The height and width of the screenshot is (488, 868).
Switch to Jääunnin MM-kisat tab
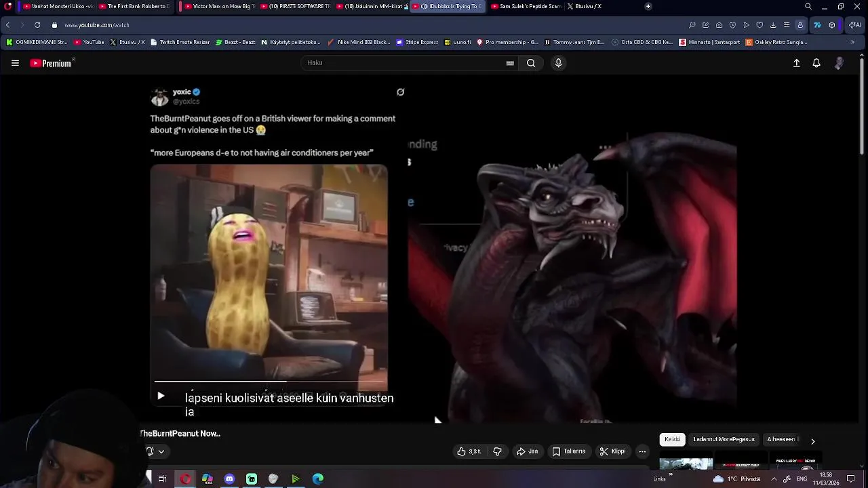coord(371,7)
